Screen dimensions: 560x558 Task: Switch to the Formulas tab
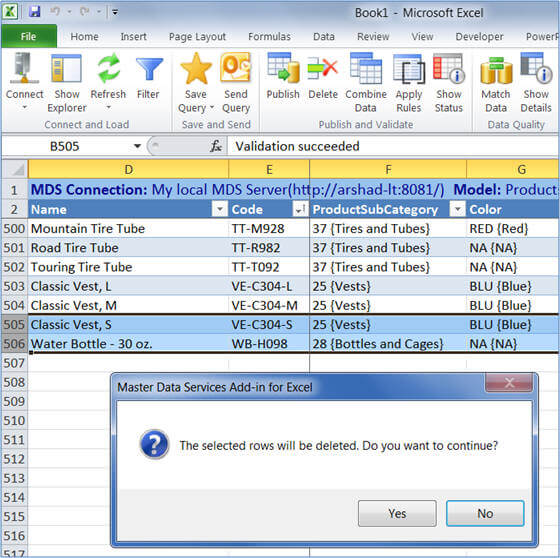(x=270, y=36)
